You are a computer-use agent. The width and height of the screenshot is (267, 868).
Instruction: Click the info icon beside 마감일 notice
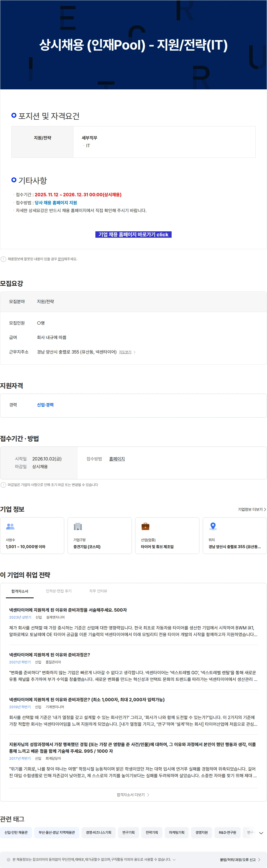point(3,485)
